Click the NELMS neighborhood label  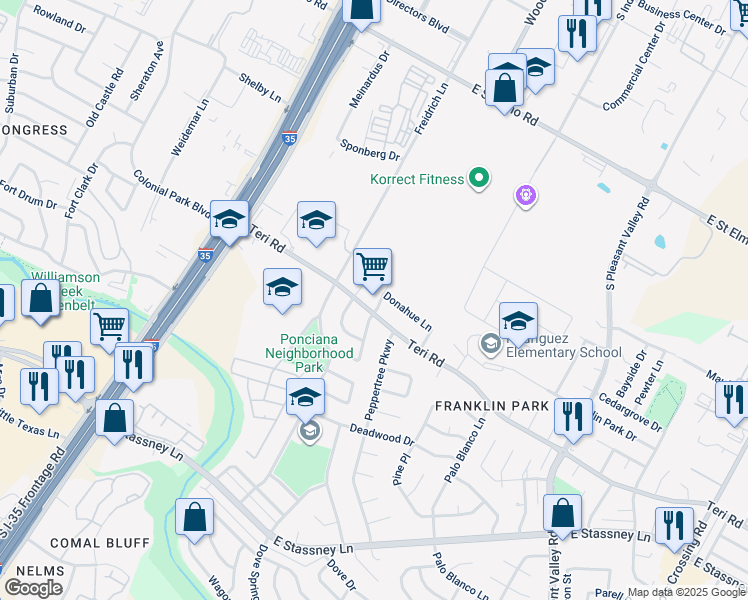tap(41, 571)
